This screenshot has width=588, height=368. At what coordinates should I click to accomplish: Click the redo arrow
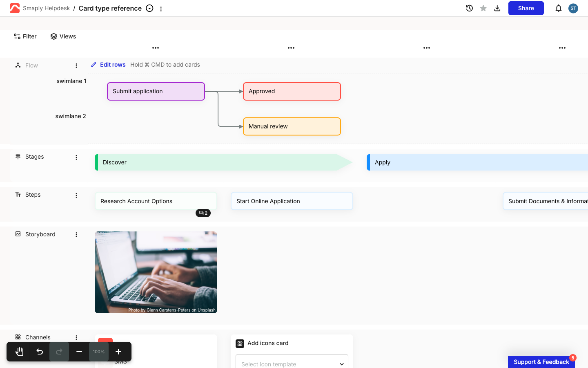[59, 352]
